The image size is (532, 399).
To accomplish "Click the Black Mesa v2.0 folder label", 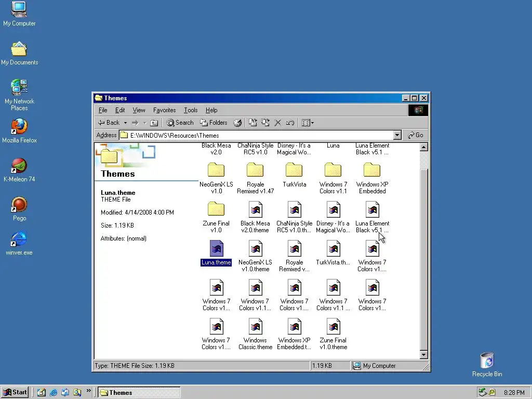I will [x=216, y=149].
